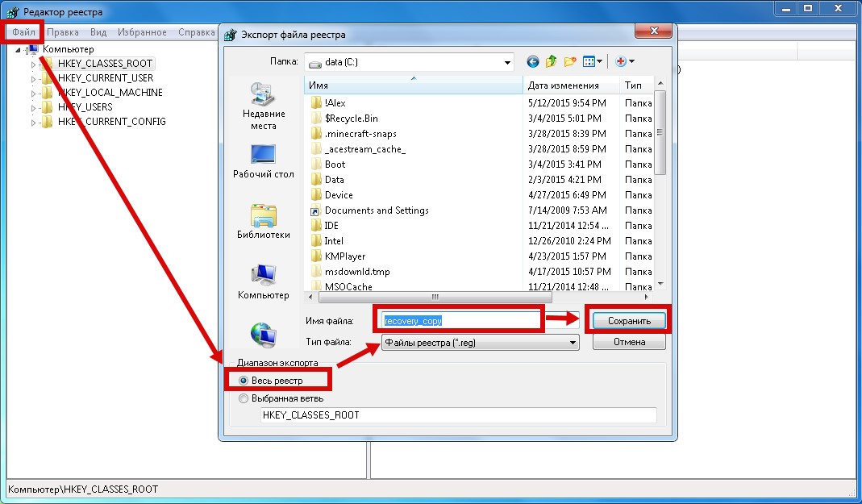The image size is (862, 504).
Task: Go up one folder level icon
Action: 552,61
